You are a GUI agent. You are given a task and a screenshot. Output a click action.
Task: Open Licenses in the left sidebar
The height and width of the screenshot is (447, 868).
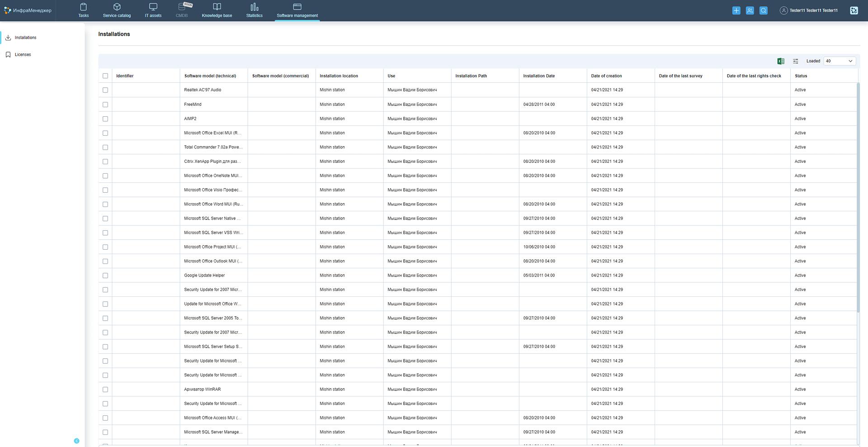coord(23,55)
